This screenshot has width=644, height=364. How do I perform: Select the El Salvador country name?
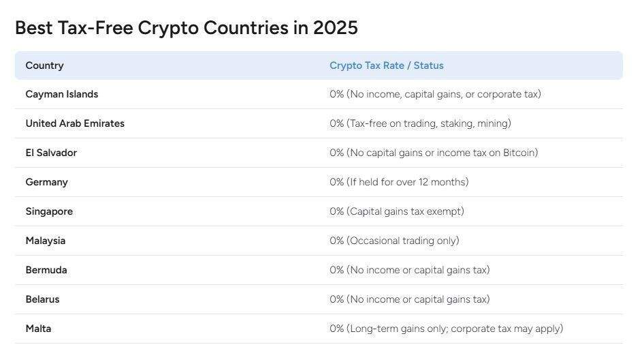pyautogui.click(x=51, y=153)
